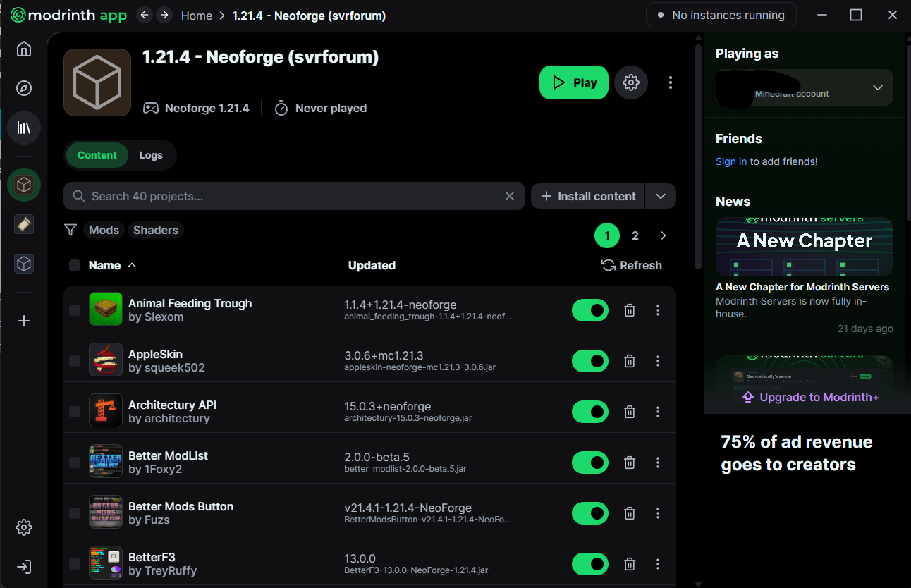Delete BetterF3 mod
The height and width of the screenshot is (588, 911).
click(630, 564)
